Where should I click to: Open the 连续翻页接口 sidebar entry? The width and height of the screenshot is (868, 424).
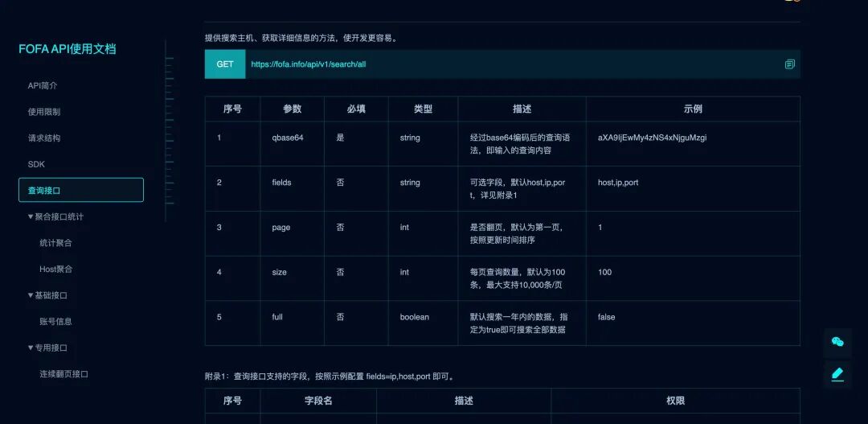tap(63, 374)
